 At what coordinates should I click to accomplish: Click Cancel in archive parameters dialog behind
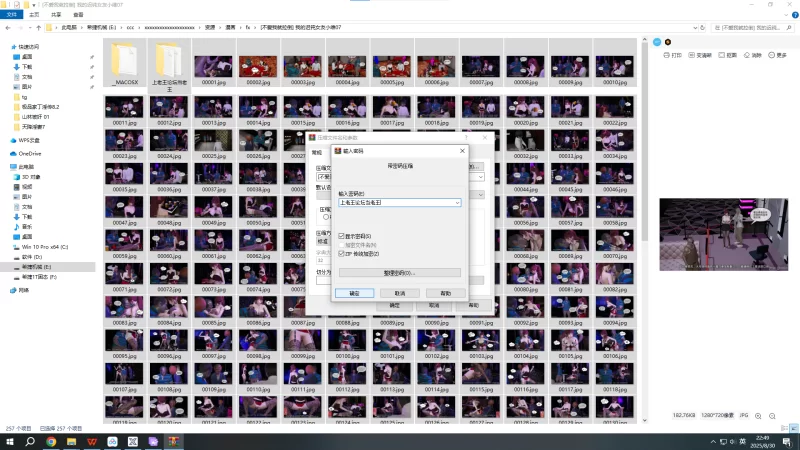point(434,305)
